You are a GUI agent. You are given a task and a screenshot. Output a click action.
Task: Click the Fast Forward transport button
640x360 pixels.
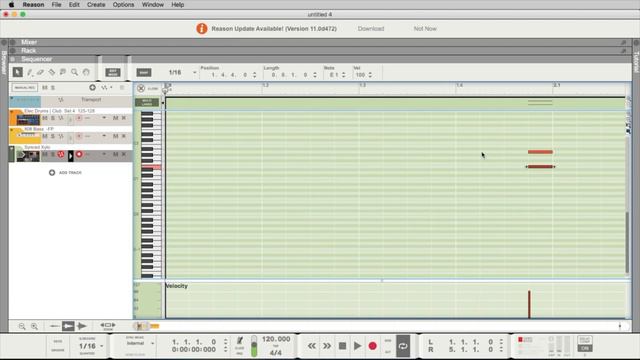pyautogui.click(x=327, y=346)
